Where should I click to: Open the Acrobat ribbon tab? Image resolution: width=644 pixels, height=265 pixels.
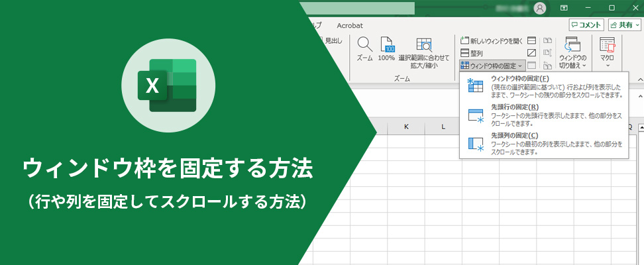350,25
